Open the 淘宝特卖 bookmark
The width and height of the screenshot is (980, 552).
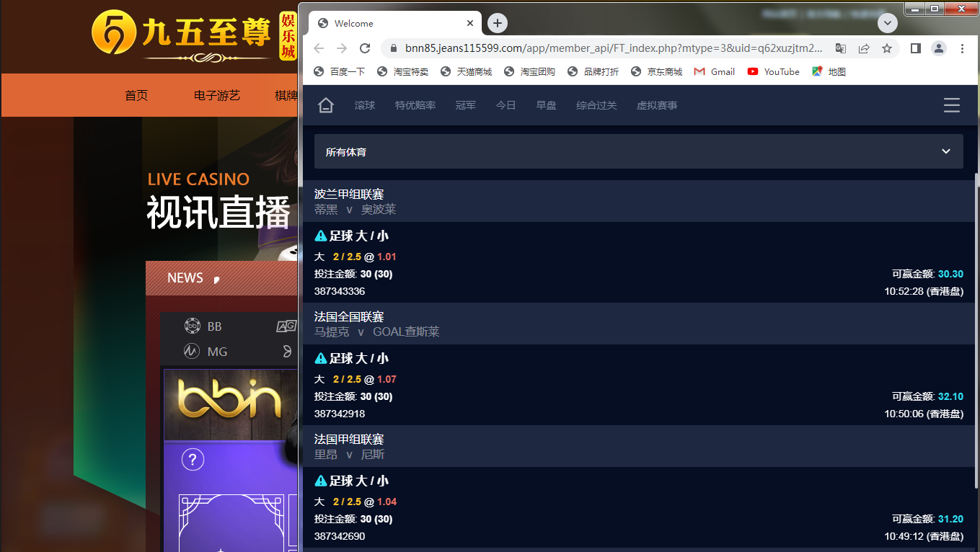pos(403,71)
